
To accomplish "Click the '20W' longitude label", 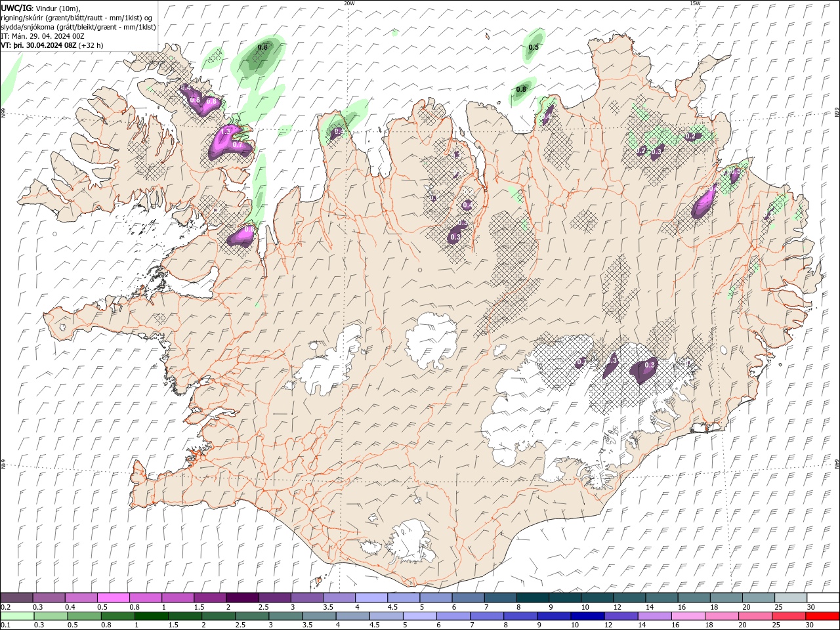I will (x=349, y=3).
